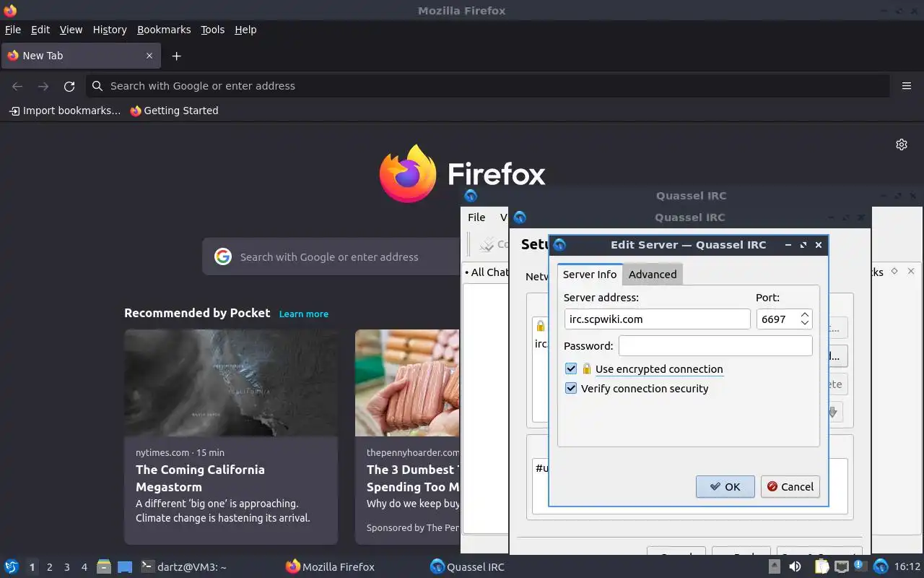Image resolution: width=924 pixels, height=578 pixels.
Task: Switch to workspace 4
Action: click(x=84, y=567)
